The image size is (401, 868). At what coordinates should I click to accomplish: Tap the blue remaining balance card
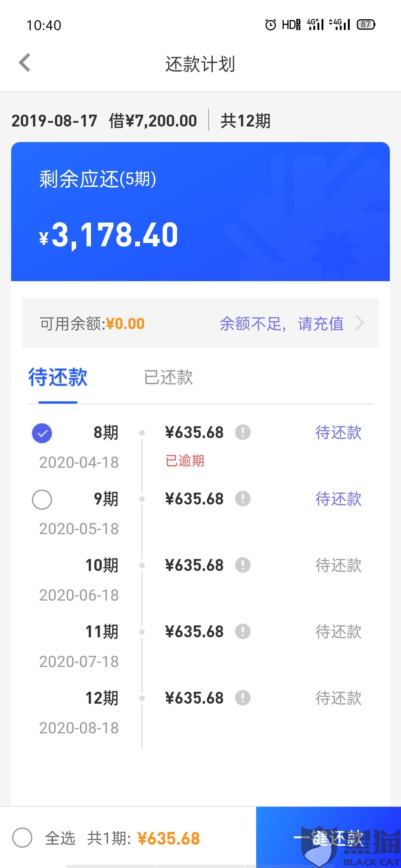pos(200,211)
